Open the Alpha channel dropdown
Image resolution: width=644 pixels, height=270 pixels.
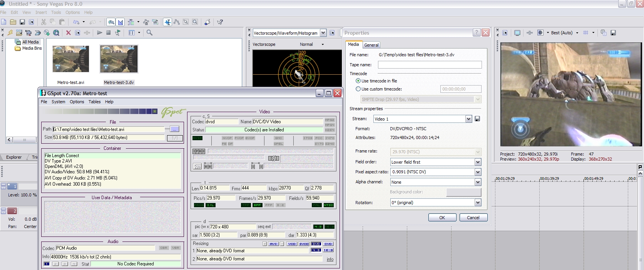[478, 182]
